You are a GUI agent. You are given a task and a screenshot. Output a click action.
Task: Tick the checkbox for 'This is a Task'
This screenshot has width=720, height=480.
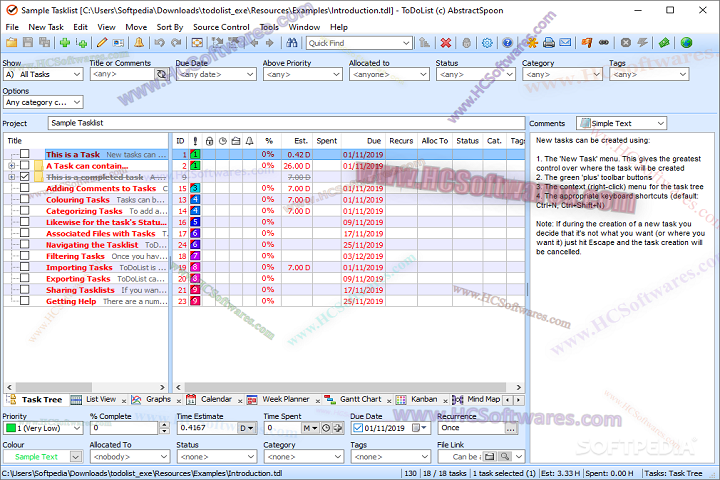click(x=25, y=154)
